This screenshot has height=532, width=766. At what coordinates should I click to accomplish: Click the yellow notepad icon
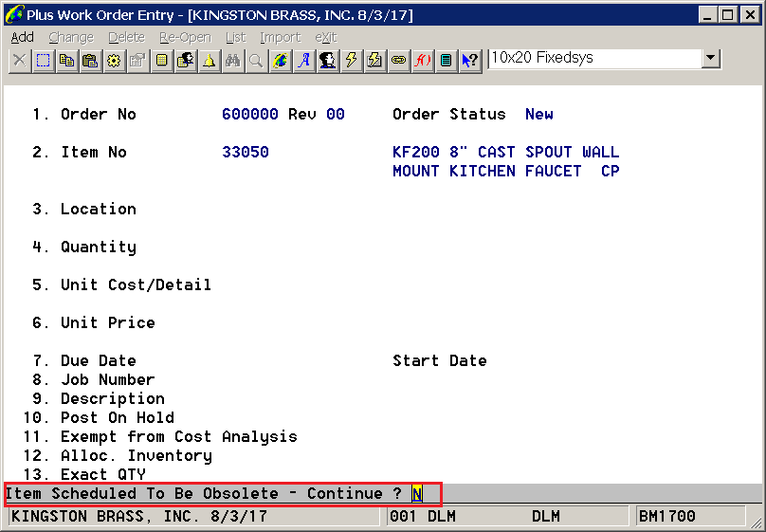[161, 61]
